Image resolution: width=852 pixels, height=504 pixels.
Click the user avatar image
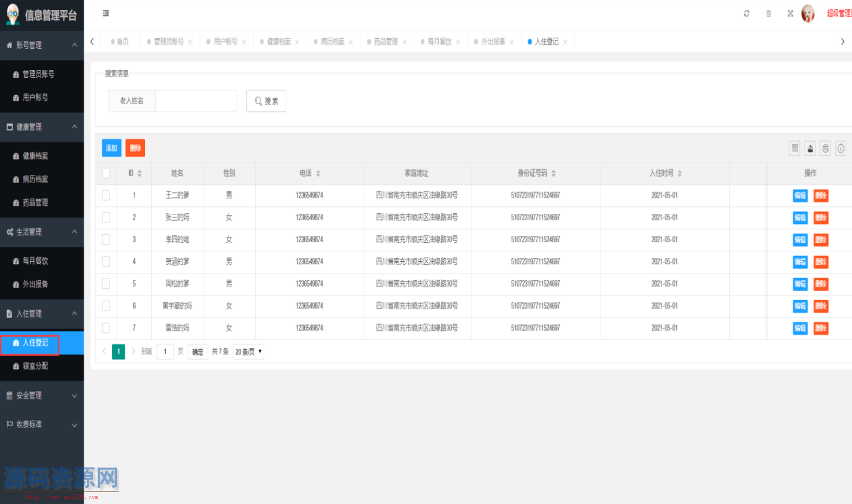(x=808, y=13)
